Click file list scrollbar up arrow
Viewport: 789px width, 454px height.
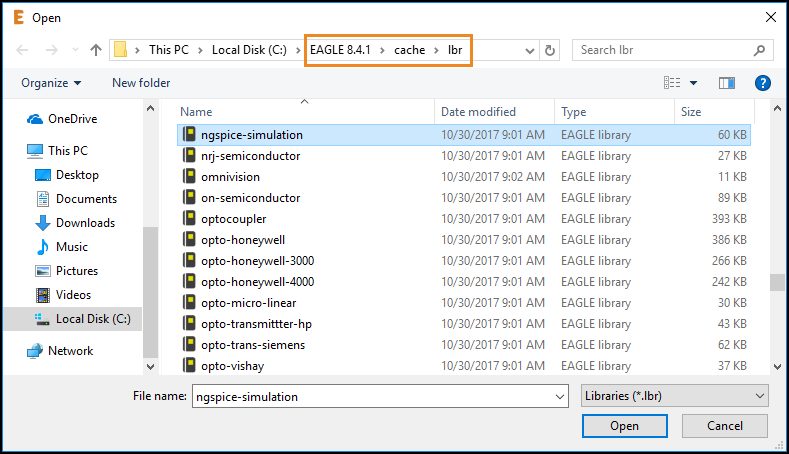777,108
